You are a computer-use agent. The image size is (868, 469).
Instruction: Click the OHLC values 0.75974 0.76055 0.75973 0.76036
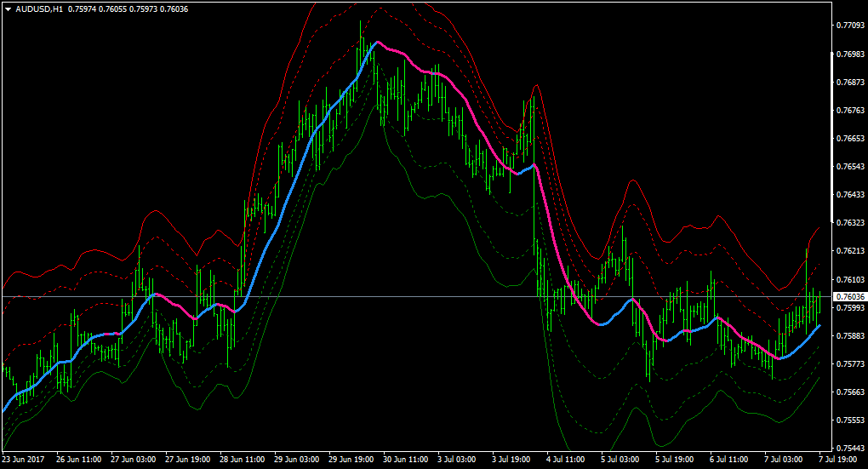[x=128, y=9]
